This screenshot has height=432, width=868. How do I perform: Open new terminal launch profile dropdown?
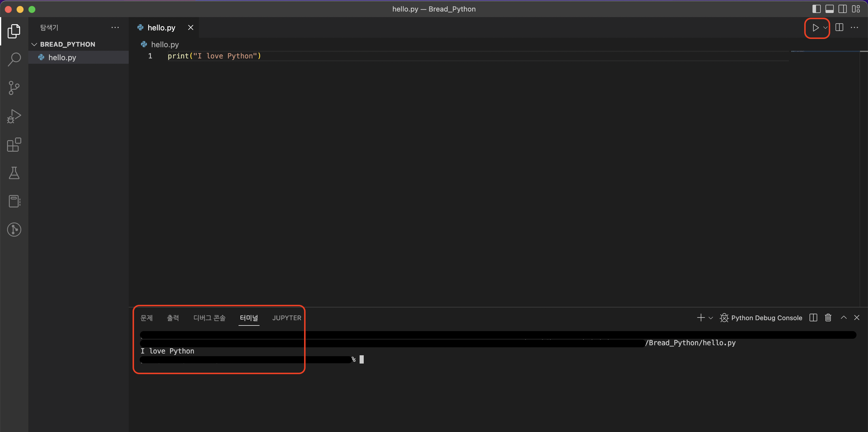[711, 318]
